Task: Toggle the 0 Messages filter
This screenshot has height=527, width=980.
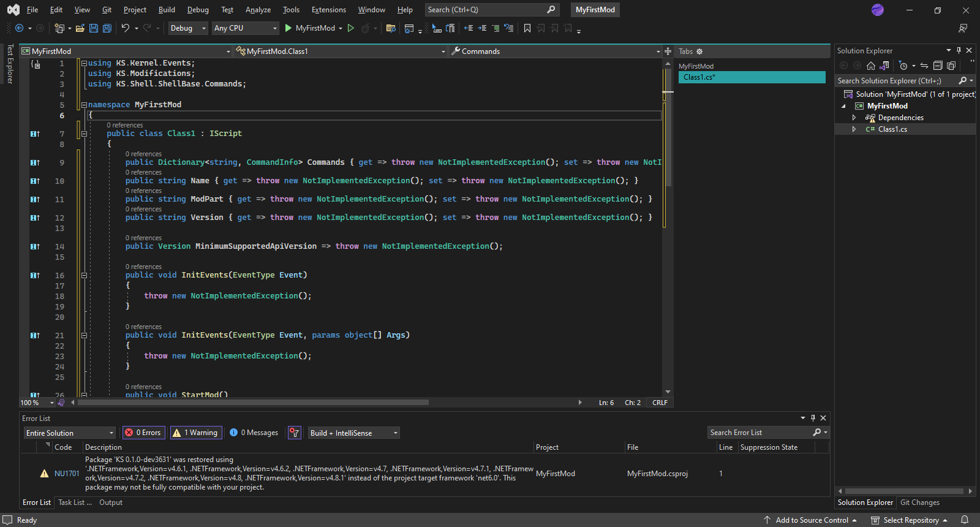Action: pos(254,433)
